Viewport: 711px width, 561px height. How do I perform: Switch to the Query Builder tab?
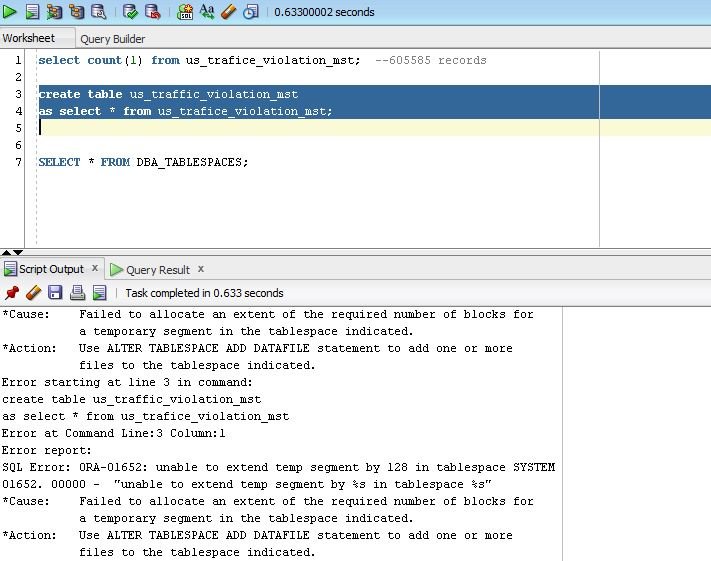click(112, 39)
